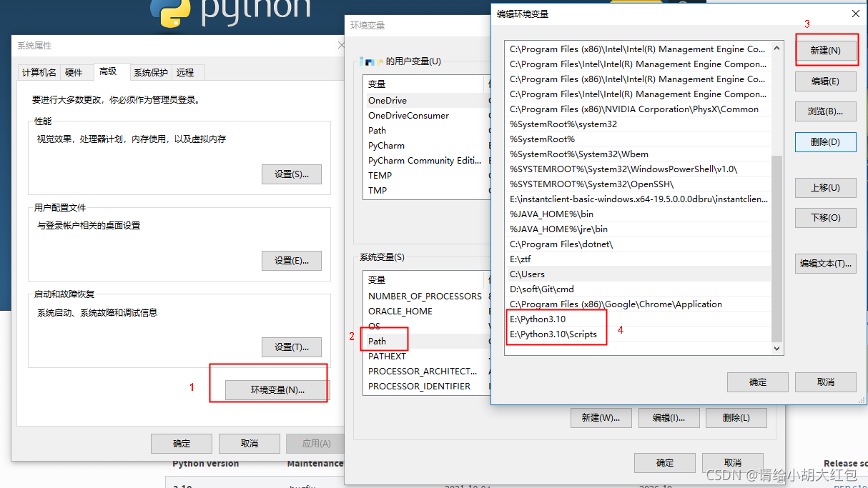Screen dimensions: 868x488
Task: Select the WindowsPowerShell\v1.0\ path entry
Action: tap(639, 169)
